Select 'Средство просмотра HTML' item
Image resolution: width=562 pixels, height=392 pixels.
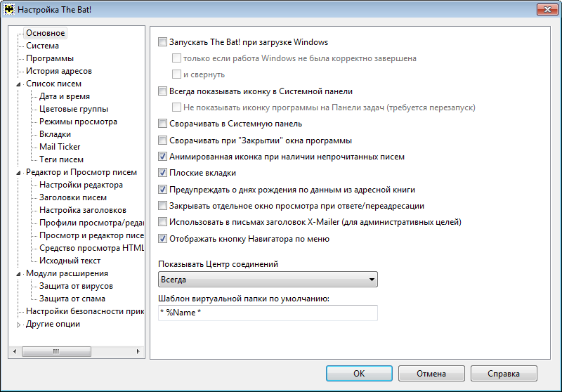91,248
